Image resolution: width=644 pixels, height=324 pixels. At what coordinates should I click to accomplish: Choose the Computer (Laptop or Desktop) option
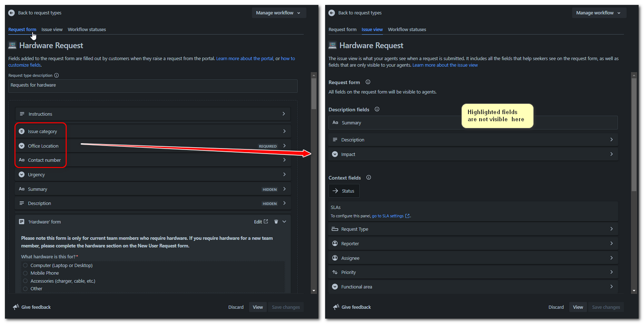[x=25, y=265]
